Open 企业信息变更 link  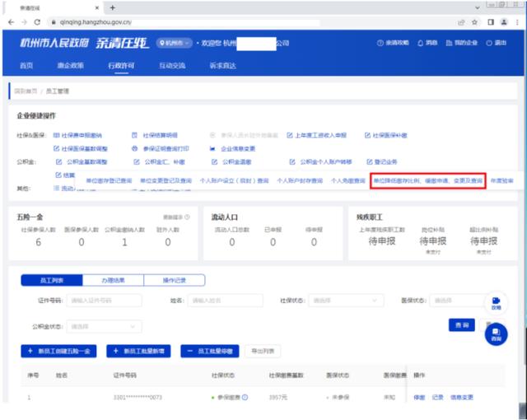click(232, 148)
